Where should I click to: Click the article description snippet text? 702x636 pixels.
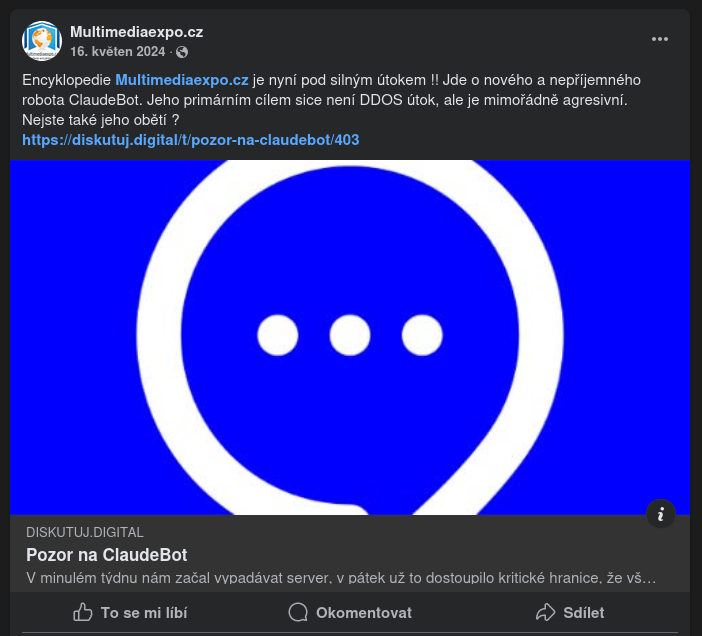pos(340,578)
